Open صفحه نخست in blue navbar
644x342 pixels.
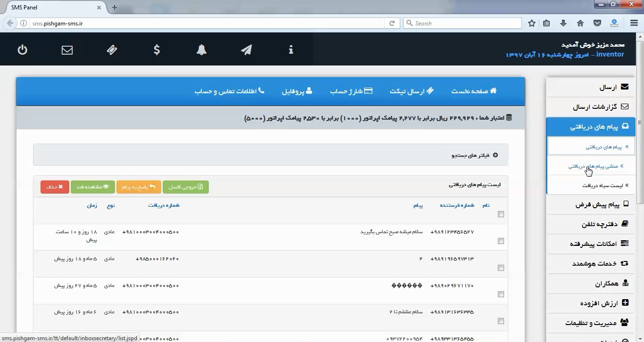pos(474,91)
